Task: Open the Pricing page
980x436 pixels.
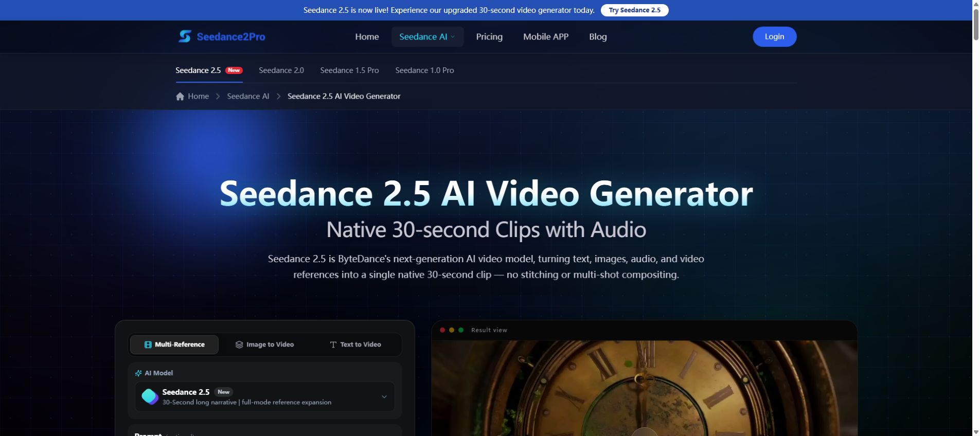Action: click(489, 37)
